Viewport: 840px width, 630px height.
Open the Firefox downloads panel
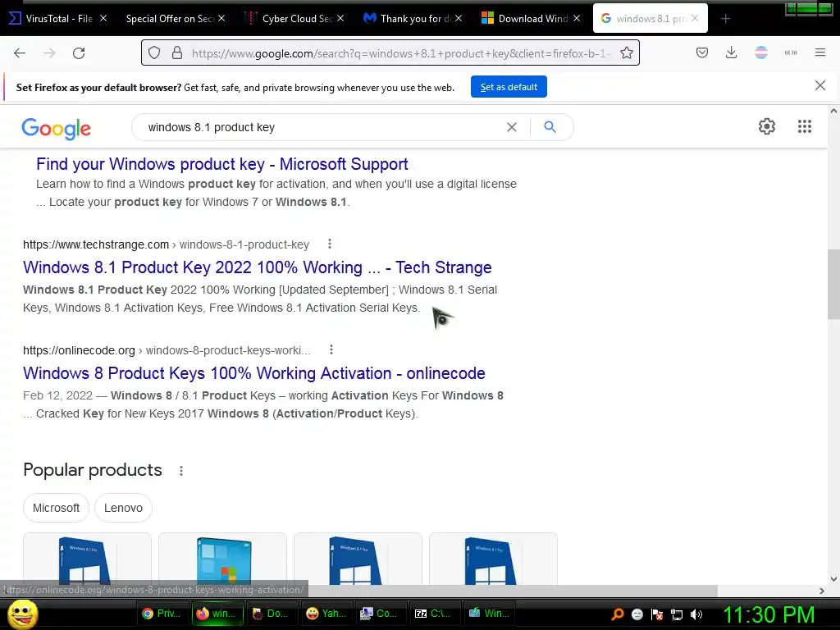731,52
